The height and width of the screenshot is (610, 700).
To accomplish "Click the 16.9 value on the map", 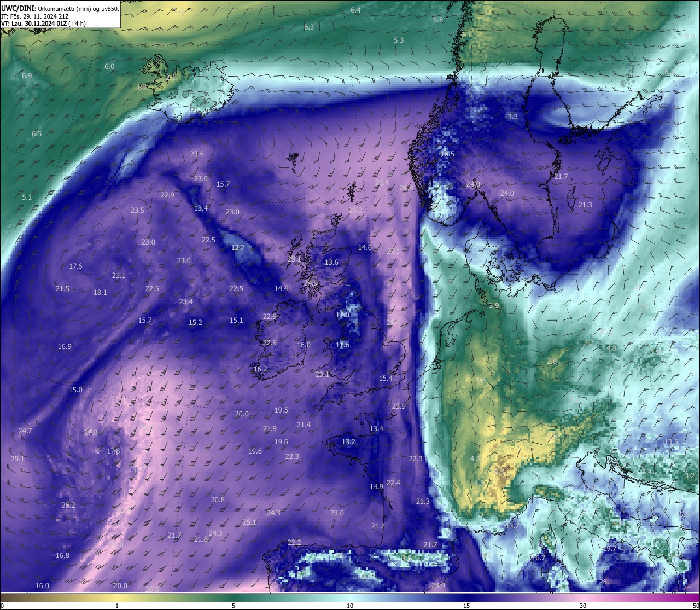I will [x=65, y=347].
